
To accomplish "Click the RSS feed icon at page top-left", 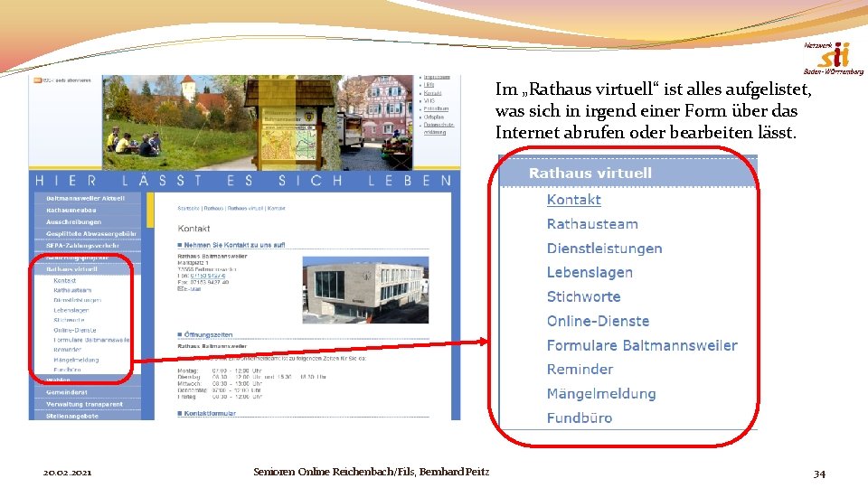I will coord(38,80).
